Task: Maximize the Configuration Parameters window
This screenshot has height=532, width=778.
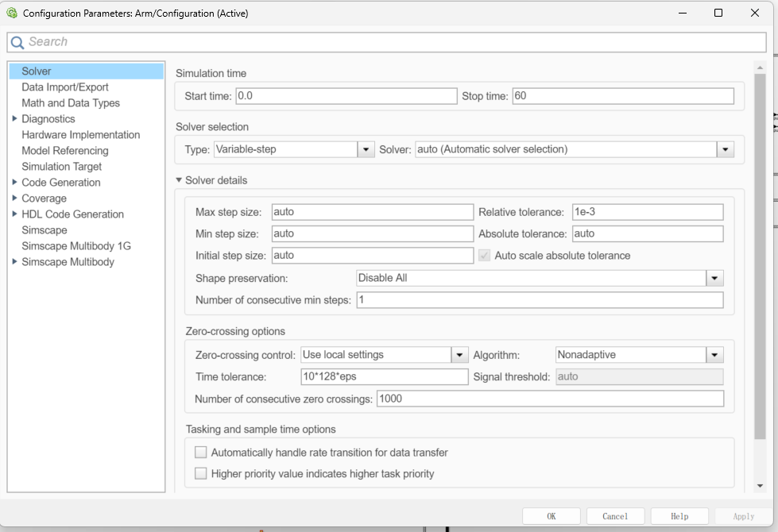Action: (x=718, y=13)
